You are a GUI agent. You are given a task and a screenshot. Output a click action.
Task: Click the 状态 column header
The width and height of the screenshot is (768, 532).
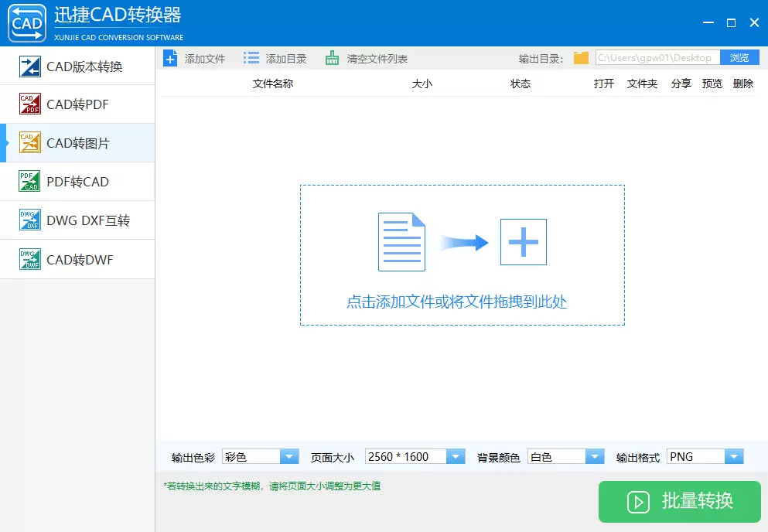pyautogui.click(x=521, y=84)
